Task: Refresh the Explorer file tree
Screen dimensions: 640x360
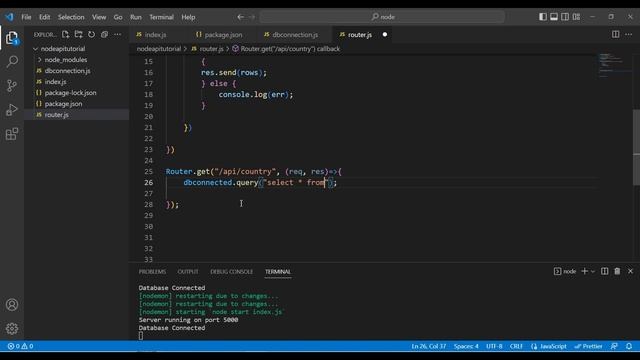Action: click(91, 35)
